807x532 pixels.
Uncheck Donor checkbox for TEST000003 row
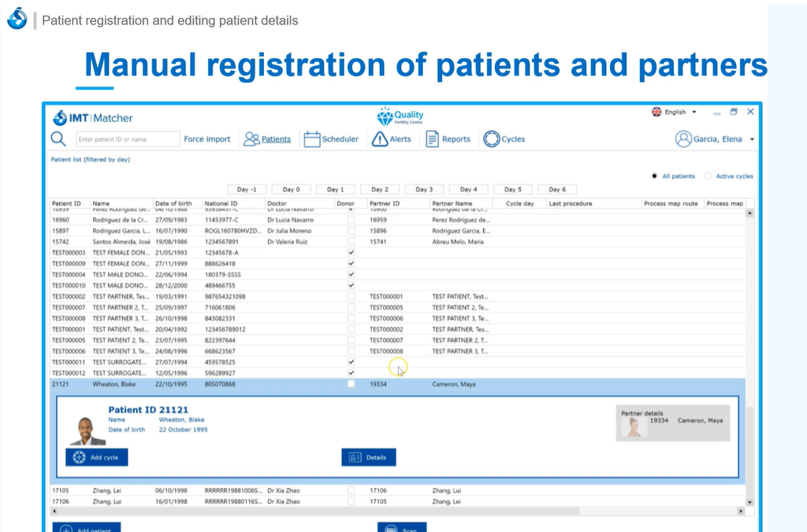(351, 252)
